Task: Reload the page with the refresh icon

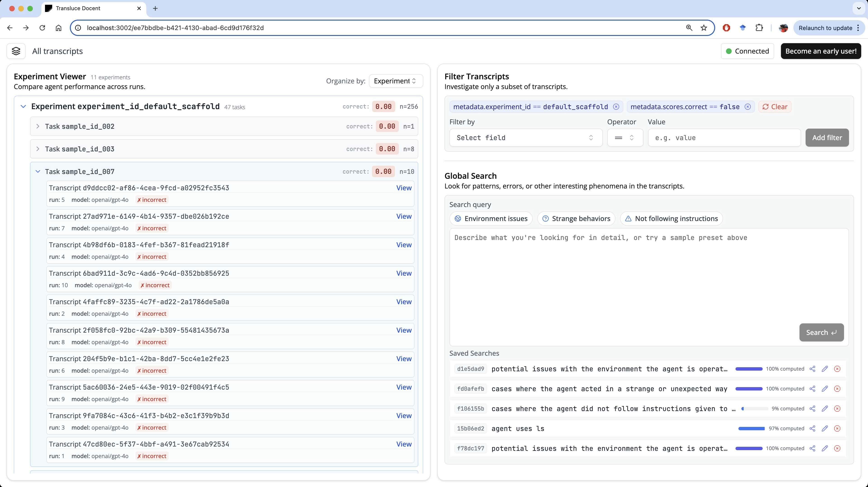Action: [42, 28]
